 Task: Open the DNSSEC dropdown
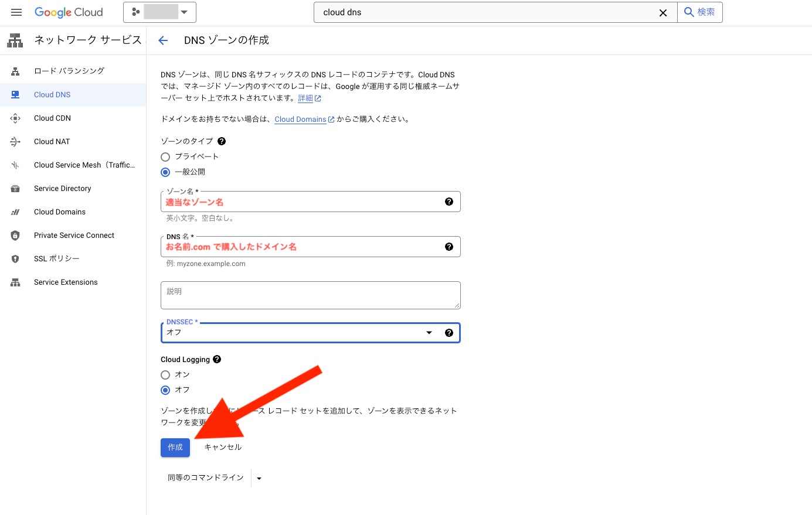pyautogui.click(x=429, y=332)
